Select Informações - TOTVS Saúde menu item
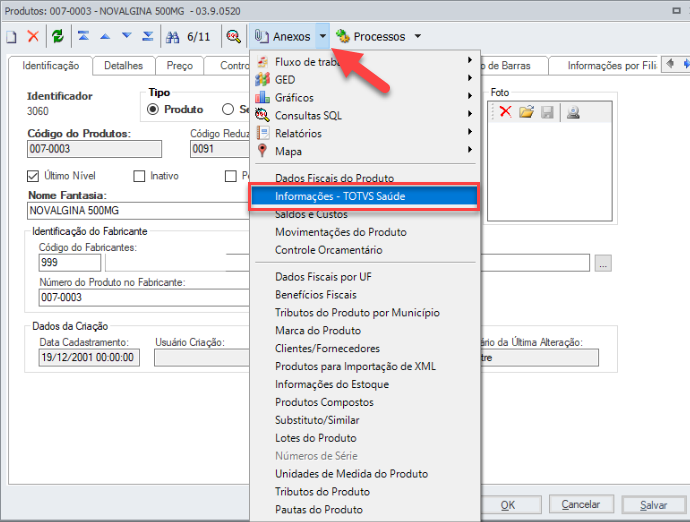The image size is (690, 522). coord(365,196)
